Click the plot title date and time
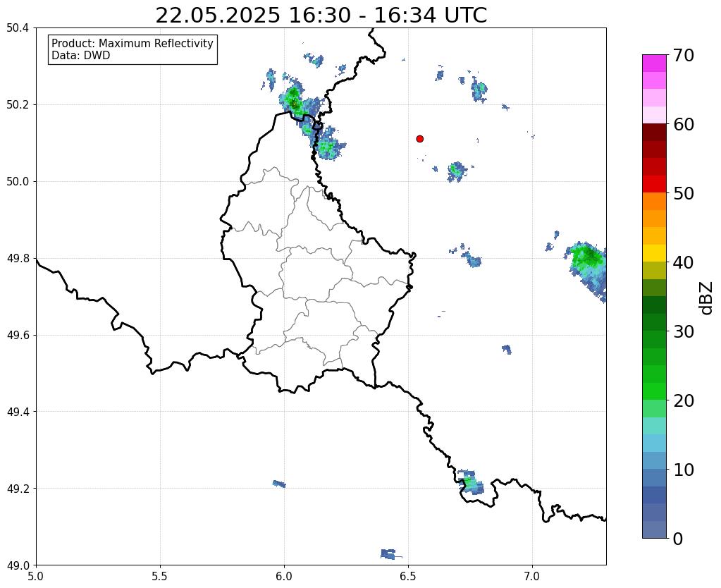This screenshot has width=721, height=588. 321,16
